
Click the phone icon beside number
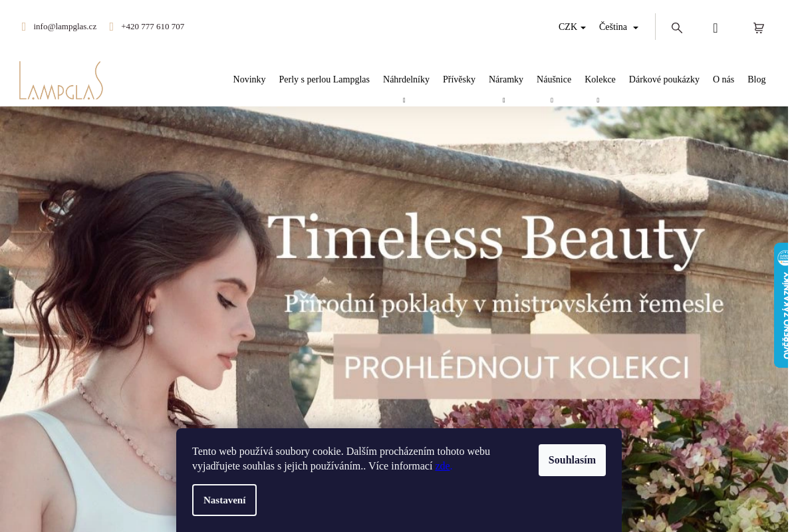tap(112, 27)
